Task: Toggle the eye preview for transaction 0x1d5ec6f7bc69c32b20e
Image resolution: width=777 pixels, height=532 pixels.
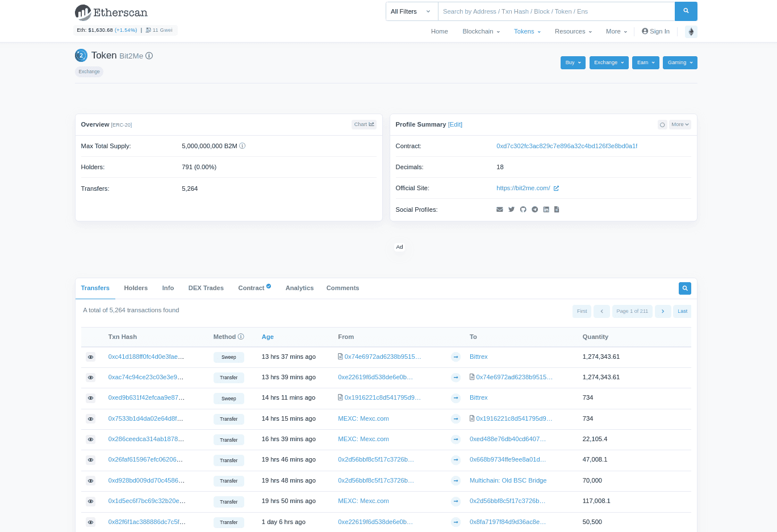Action: point(90,501)
